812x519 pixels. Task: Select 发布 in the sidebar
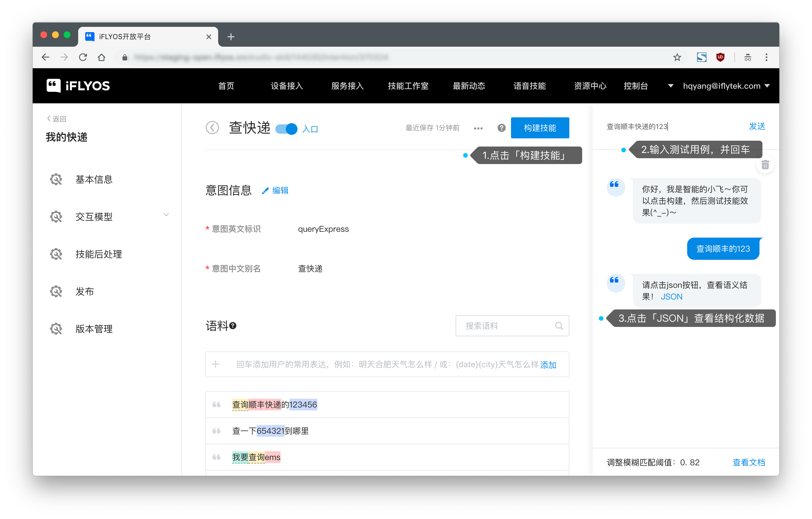tap(85, 291)
